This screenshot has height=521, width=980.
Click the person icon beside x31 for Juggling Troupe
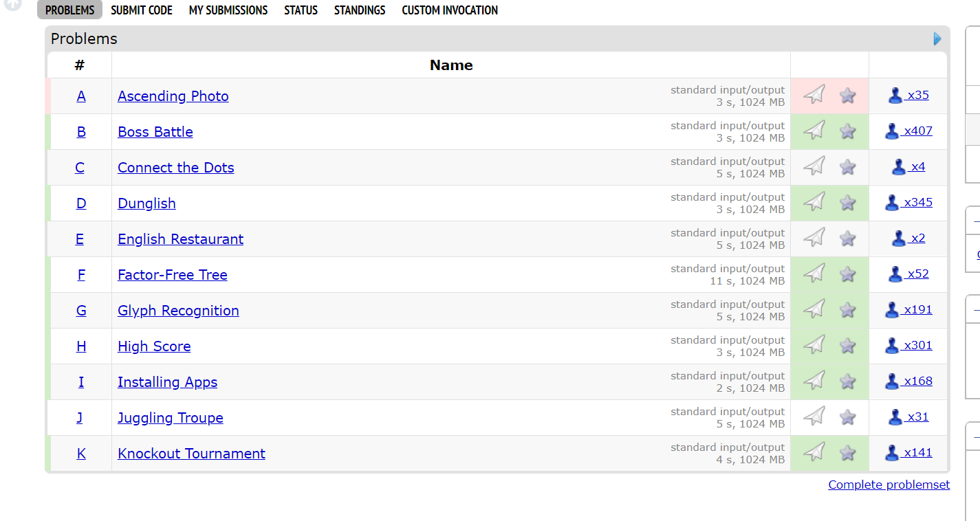895,417
